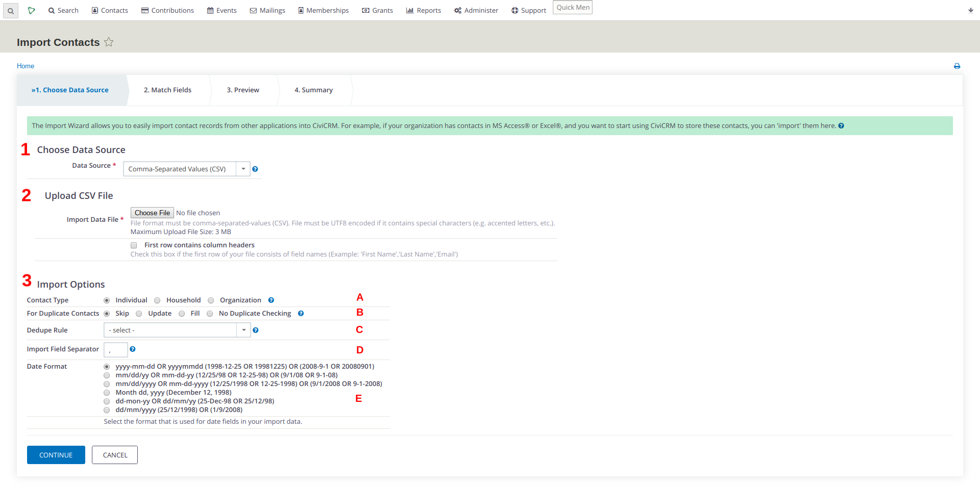Open help icon beside Data Source
The image size is (980, 486).
click(255, 169)
